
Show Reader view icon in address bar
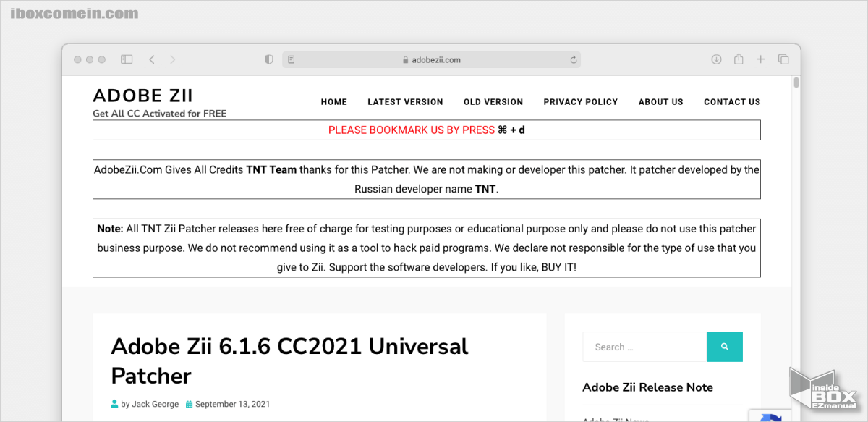tap(292, 60)
